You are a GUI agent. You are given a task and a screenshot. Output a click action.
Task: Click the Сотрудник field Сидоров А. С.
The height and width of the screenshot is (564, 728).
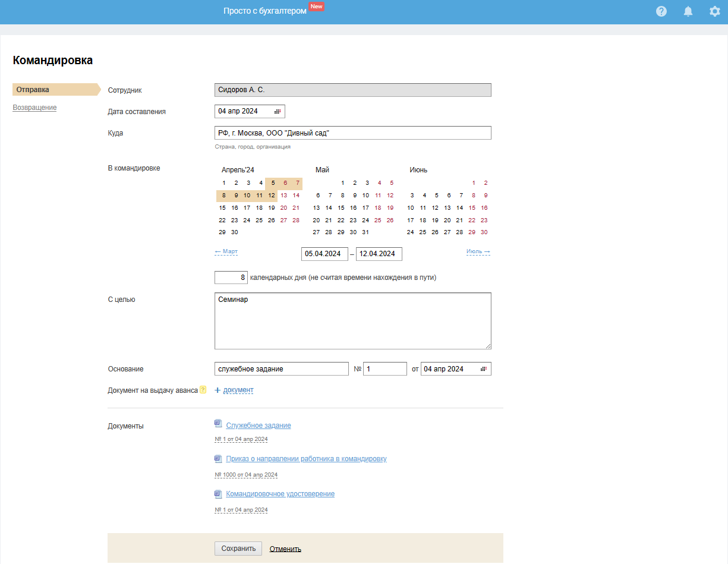click(353, 90)
